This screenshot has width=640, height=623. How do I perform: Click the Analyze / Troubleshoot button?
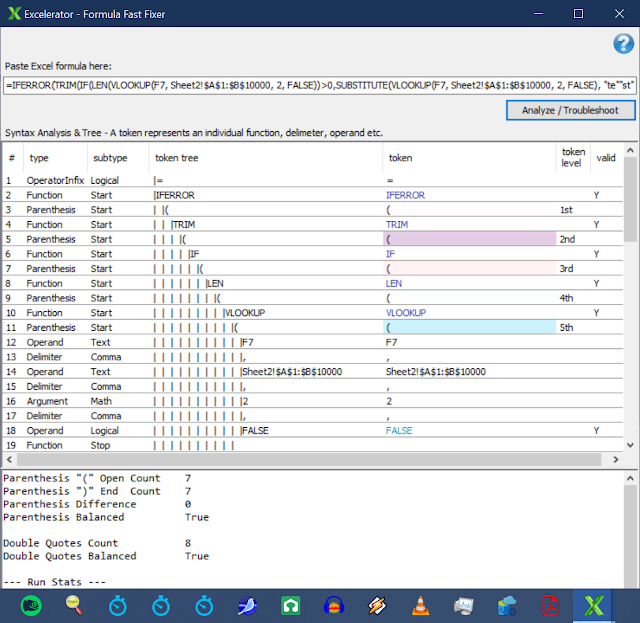[570, 110]
